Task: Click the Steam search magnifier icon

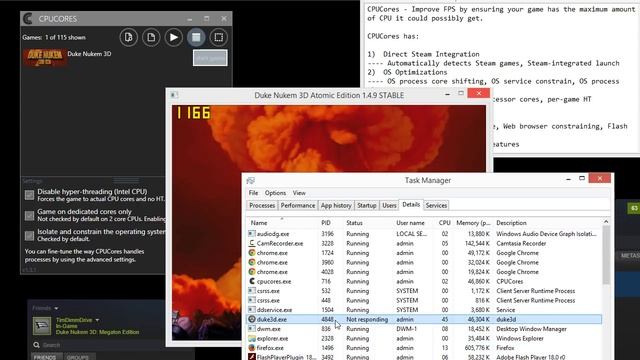Action: coord(36,345)
